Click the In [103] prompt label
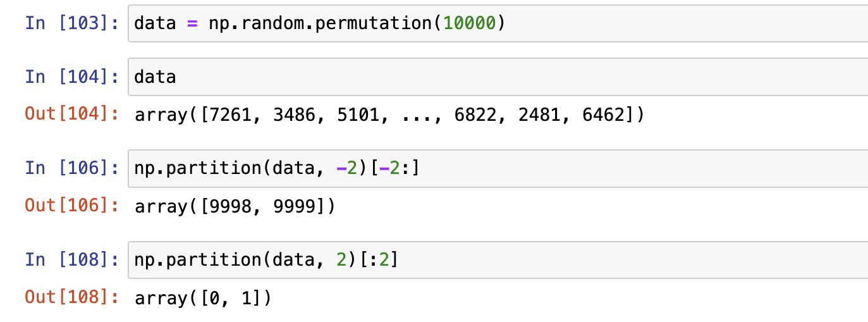 click(72, 23)
